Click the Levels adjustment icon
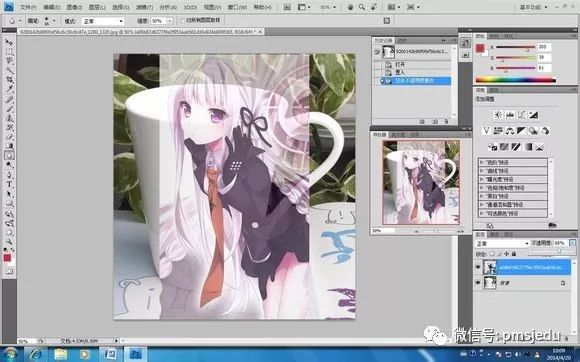This screenshot has height=362, width=580. point(510,115)
